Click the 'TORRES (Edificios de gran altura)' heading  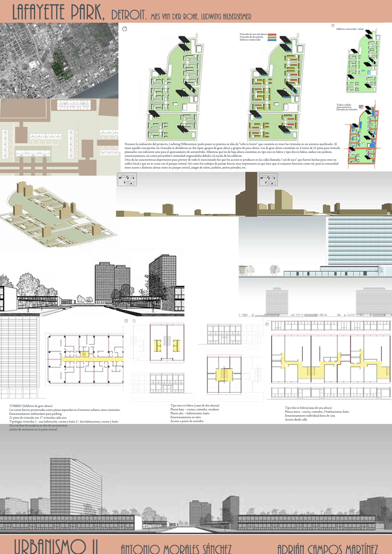31,406
